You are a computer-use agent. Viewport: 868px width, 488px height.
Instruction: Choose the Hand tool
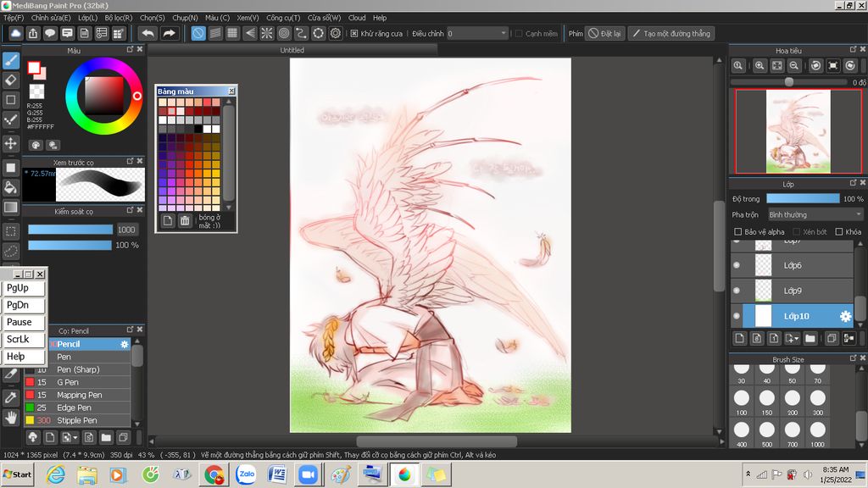pyautogui.click(x=10, y=417)
